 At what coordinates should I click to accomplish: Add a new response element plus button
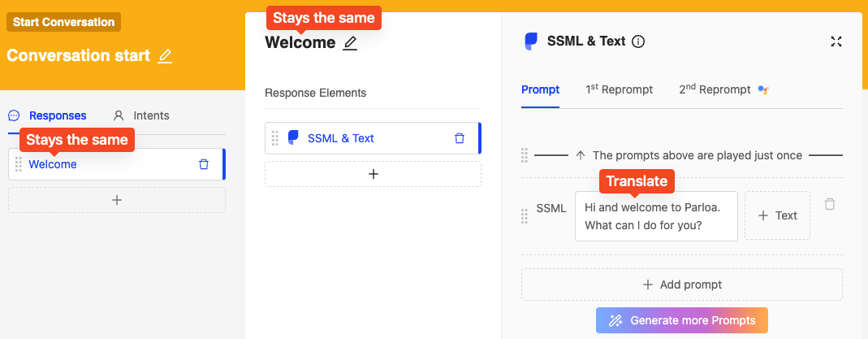(374, 174)
